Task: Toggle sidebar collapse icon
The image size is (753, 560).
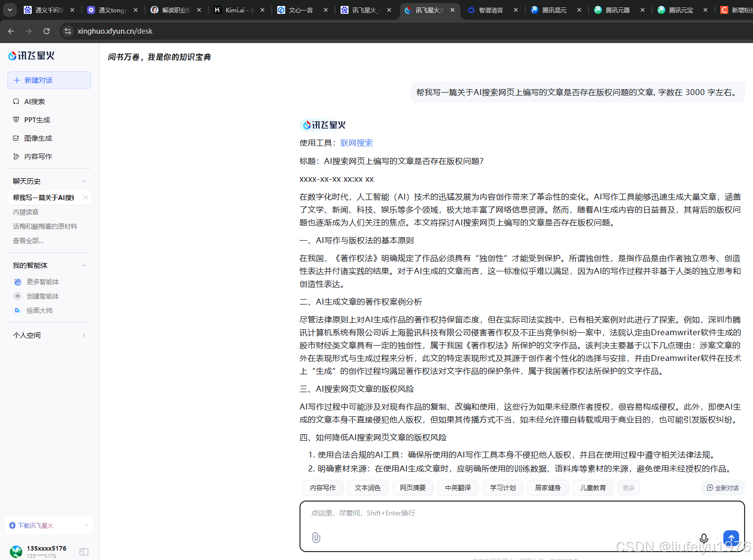Action: click(x=84, y=552)
